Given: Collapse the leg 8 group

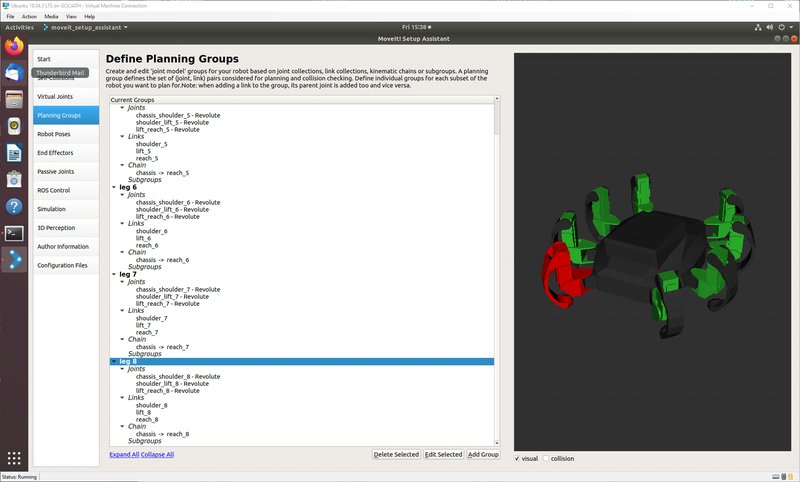Looking at the screenshot, I should coord(114,361).
